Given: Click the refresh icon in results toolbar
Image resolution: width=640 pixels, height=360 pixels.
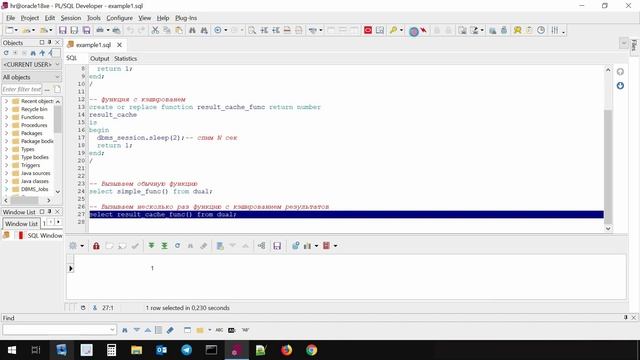Looking at the screenshot, I should click(177, 246).
